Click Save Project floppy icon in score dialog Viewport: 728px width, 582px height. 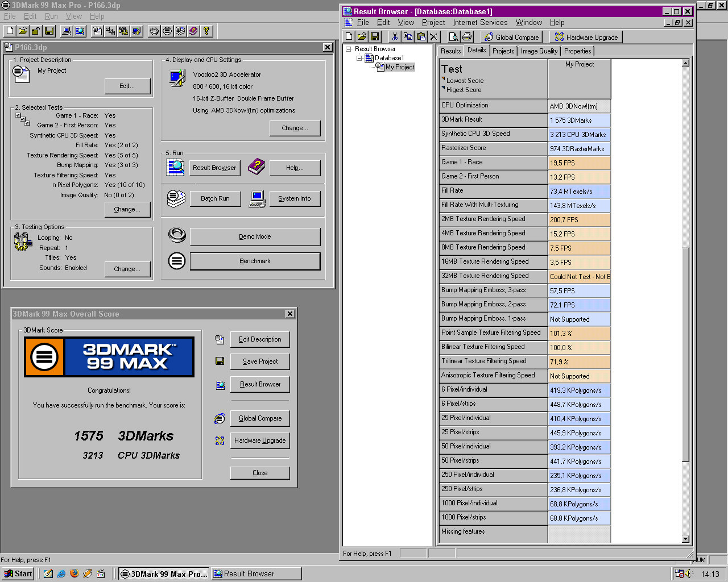[220, 361]
